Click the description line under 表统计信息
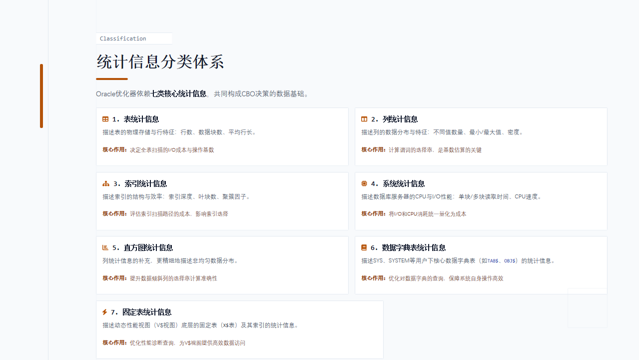The height and width of the screenshot is (360, 639). click(x=179, y=132)
